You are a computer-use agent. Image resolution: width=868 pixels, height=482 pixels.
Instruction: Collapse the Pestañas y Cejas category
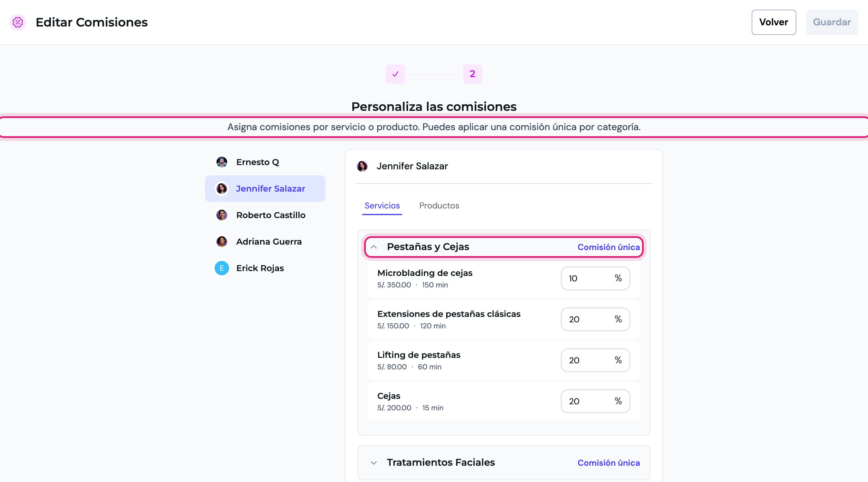pos(374,247)
